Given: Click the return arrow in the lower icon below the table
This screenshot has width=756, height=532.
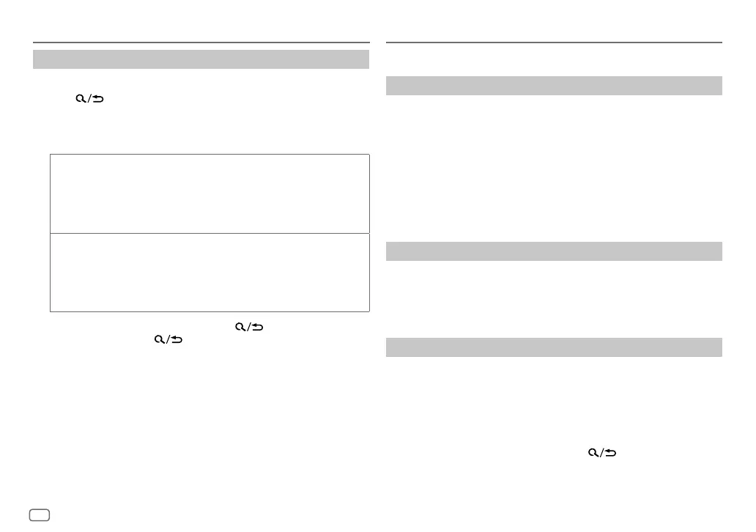Looking at the screenshot, I should (177, 339).
